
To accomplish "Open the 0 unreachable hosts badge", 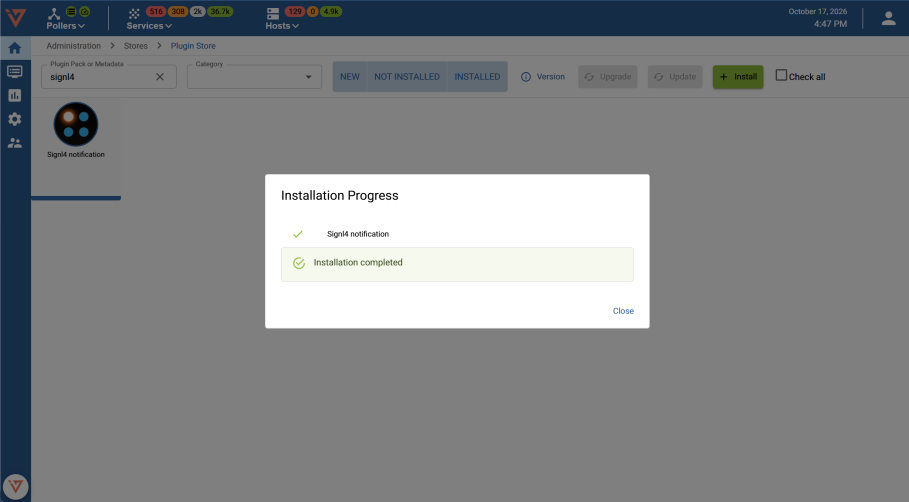I will [x=312, y=12].
